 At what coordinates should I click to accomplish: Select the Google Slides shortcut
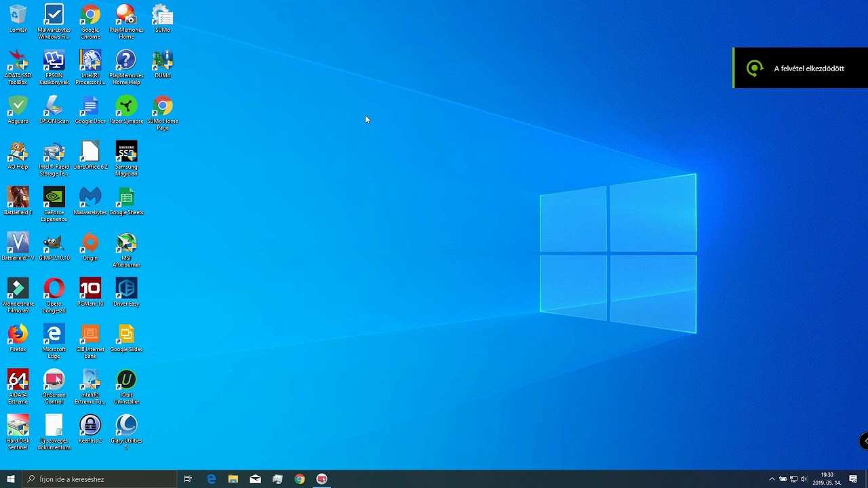tap(126, 338)
